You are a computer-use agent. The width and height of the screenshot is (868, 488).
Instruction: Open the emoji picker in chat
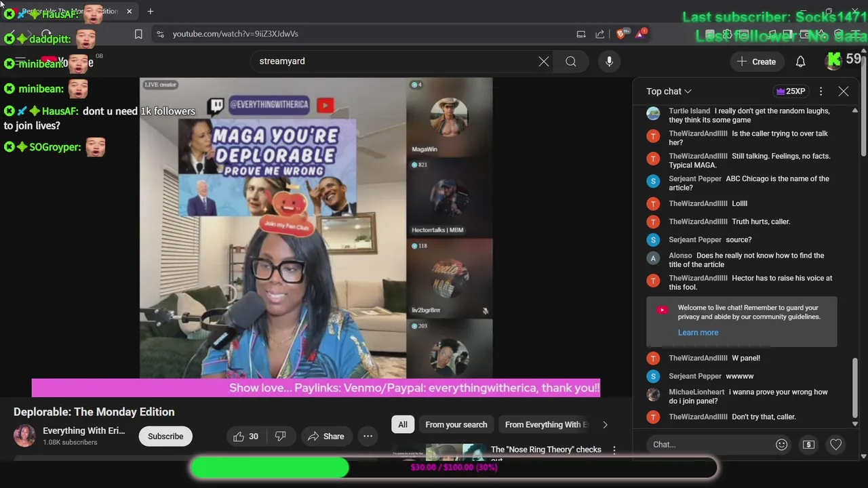(781, 445)
